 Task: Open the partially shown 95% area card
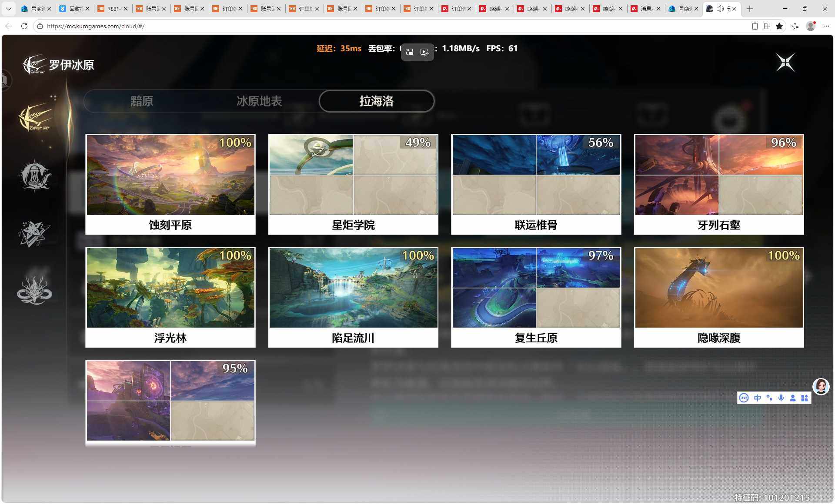[170, 402]
